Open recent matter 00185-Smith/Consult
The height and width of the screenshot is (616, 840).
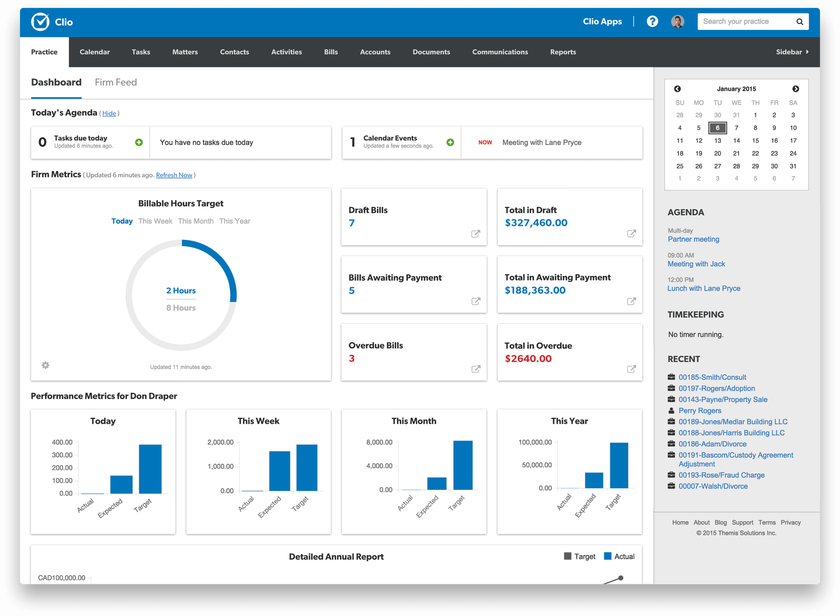pyautogui.click(x=712, y=377)
